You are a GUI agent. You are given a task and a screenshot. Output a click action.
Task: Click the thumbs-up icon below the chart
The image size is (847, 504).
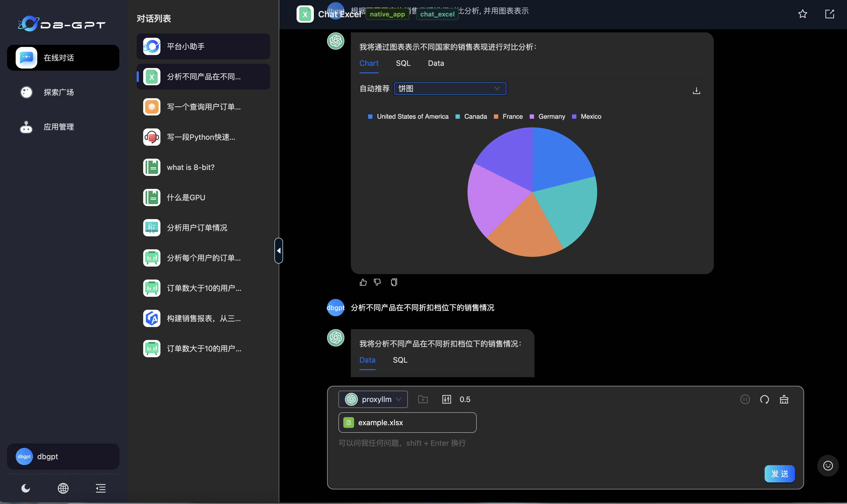[363, 282]
